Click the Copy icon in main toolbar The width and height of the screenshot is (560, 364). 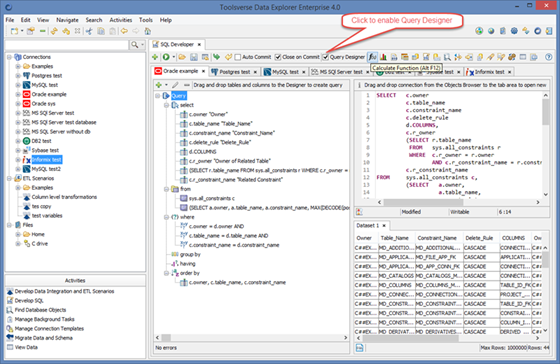[101, 31]
